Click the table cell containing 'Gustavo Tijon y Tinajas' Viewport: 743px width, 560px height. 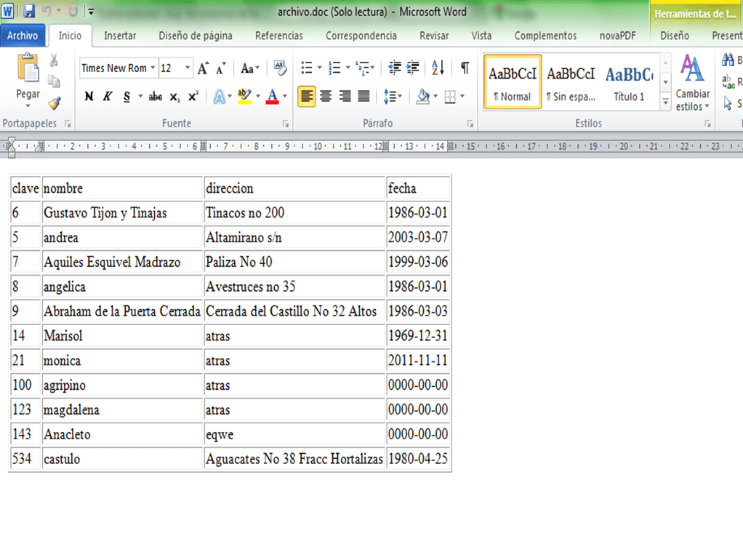122,213
